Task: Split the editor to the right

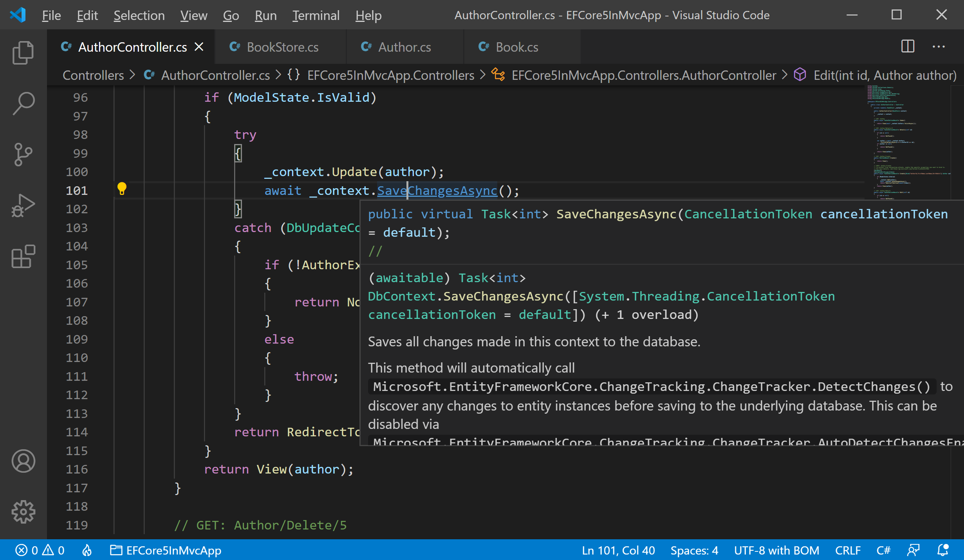Action: [908, 47]
